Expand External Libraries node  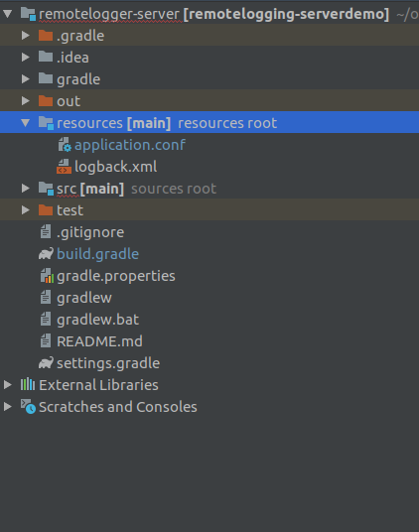pyautogui.click(x=8, y=384)
